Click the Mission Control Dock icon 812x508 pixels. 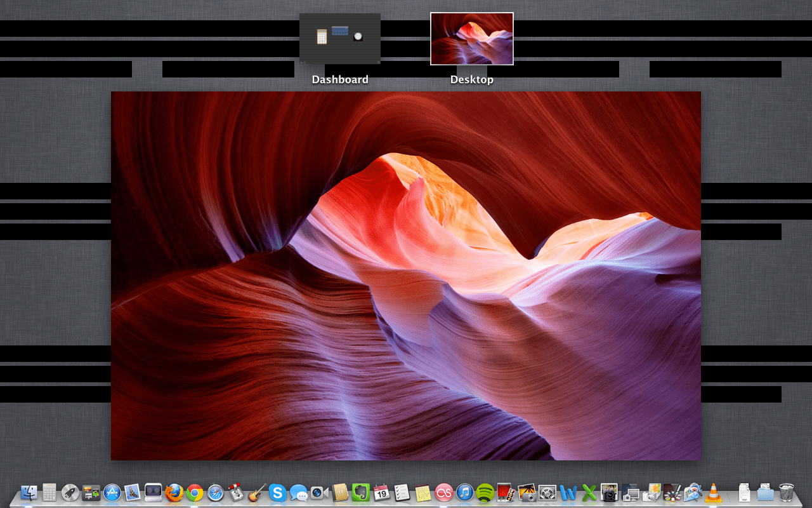[91, 492]
